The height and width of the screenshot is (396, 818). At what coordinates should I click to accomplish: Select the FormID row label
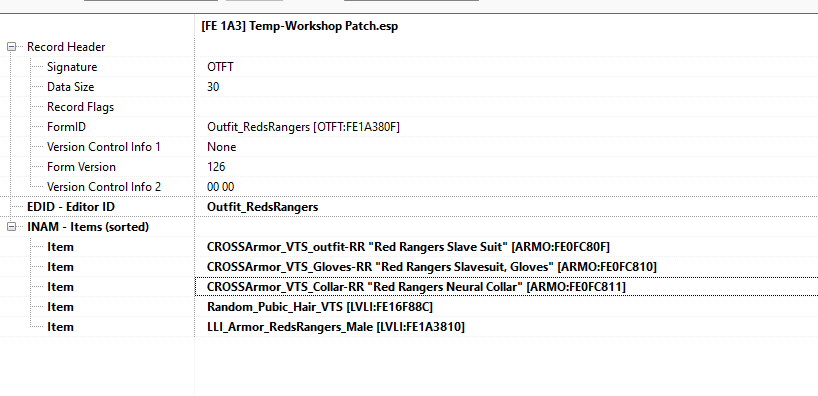[66, 127]
